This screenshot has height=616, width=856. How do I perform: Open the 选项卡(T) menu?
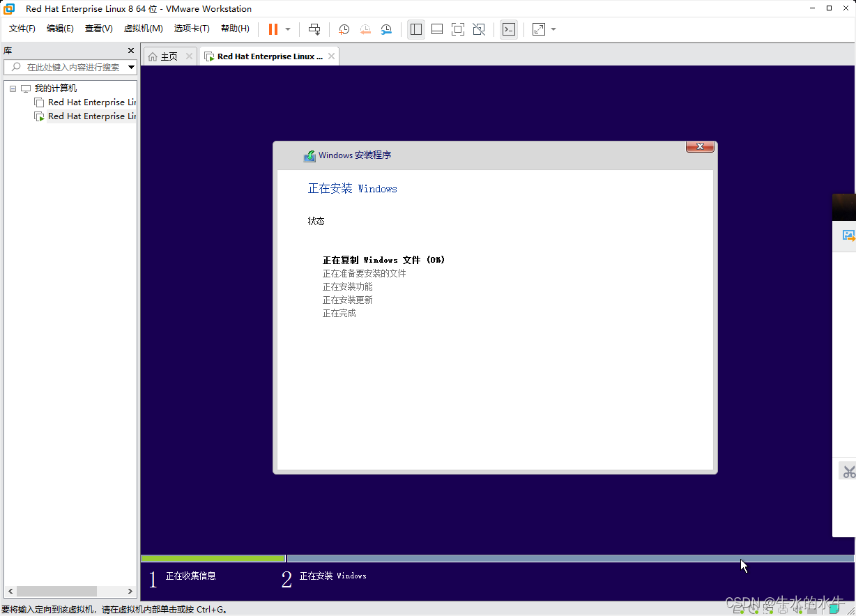(x=192, y=29)
